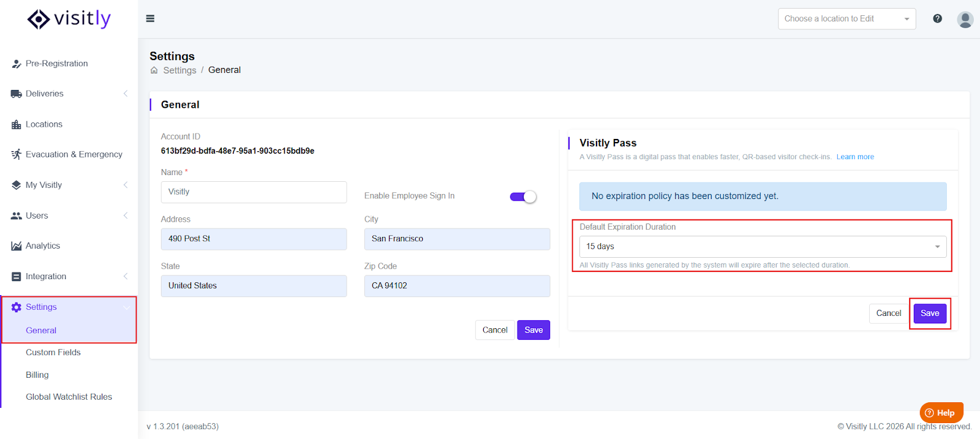
Task: Select the Account ID value text
Action: [238, 151]
